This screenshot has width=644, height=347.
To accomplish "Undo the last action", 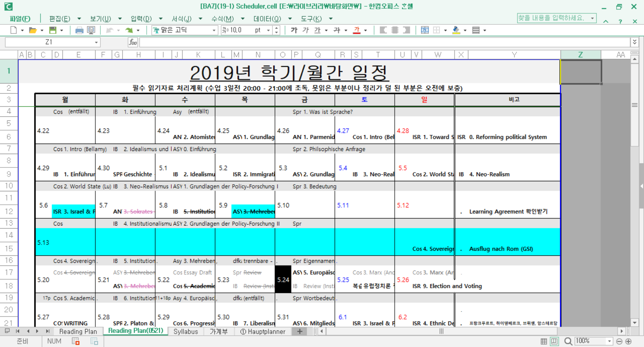I will tap(109, 30).
